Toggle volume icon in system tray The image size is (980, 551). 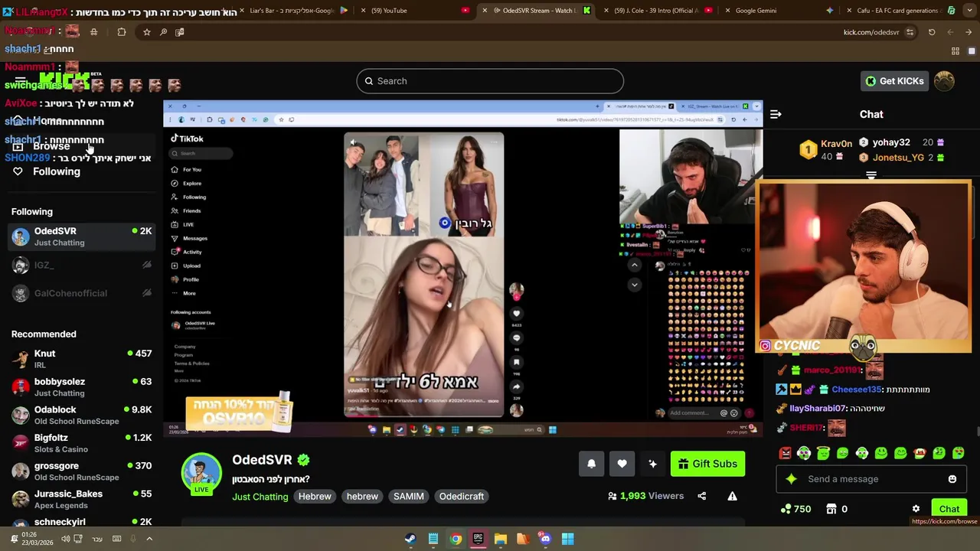pyautogui.click(x=65, y=539)
